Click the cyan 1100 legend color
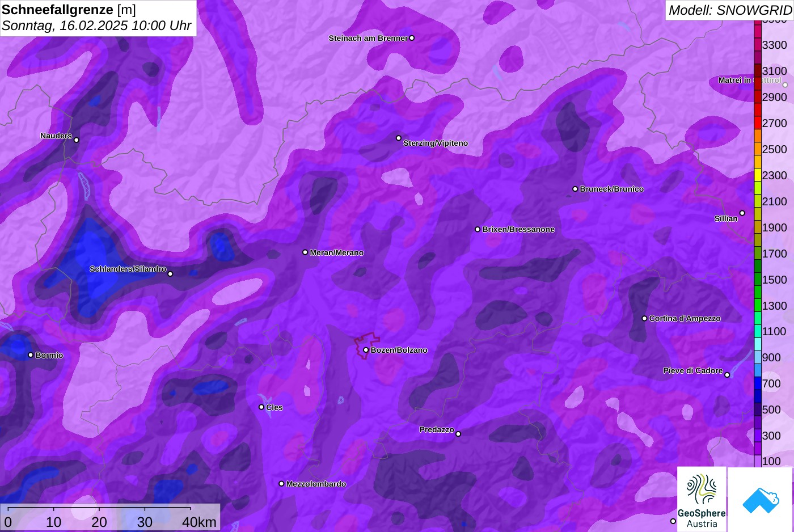 758,331
